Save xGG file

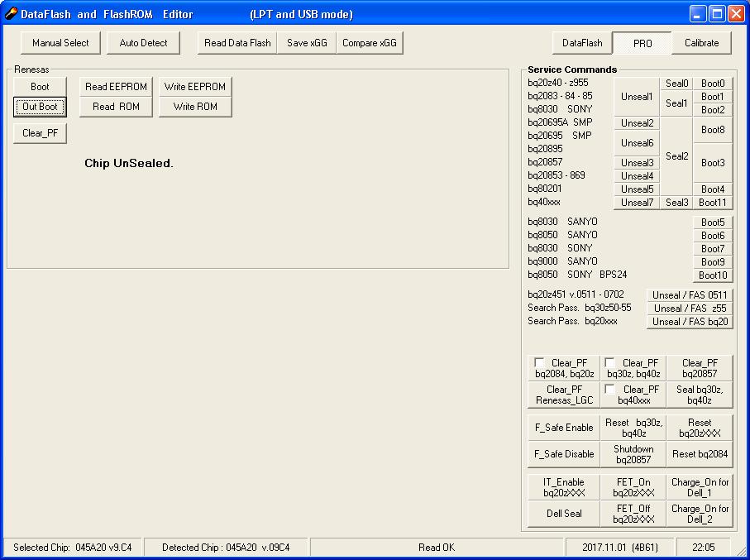[307, 43]
